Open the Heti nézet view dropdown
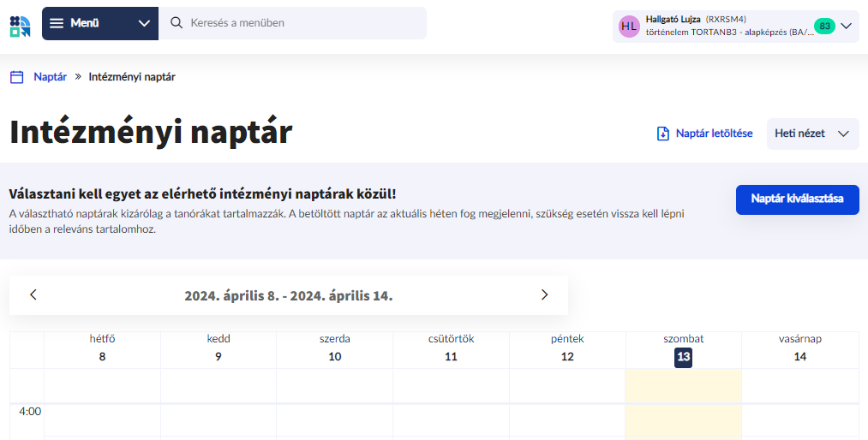 pos(811,134)
